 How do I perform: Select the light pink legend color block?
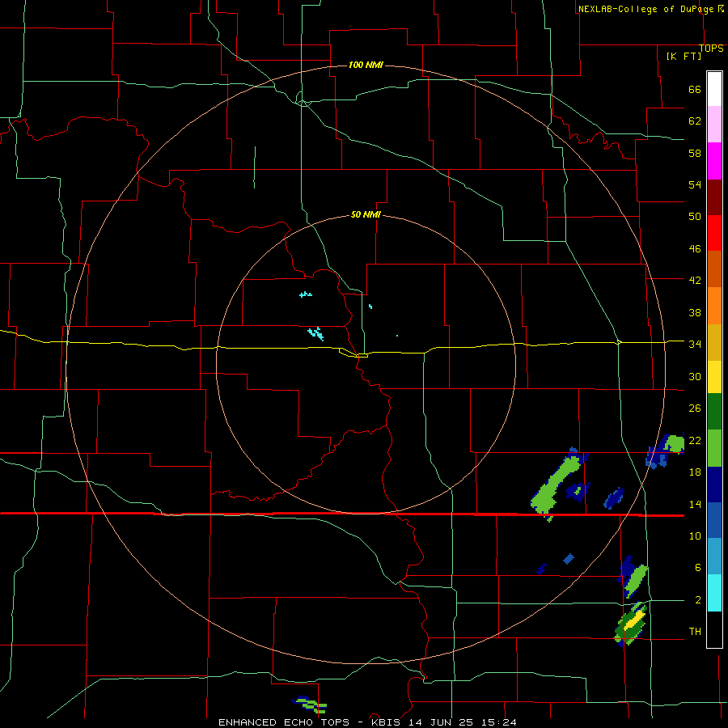point(714,125)
